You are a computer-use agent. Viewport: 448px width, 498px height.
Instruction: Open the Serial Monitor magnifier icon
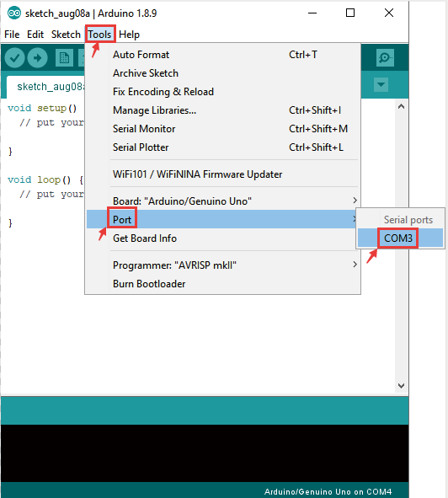tap(385, 57)
